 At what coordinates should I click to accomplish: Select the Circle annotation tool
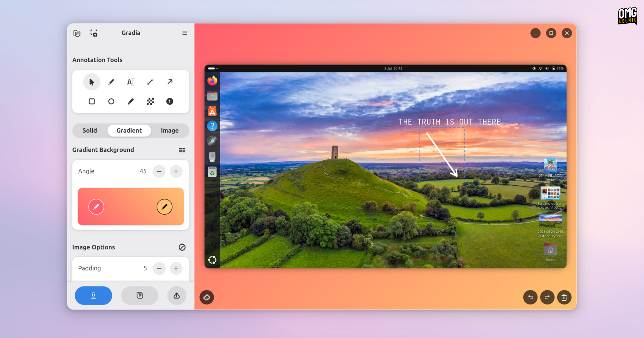111,101
